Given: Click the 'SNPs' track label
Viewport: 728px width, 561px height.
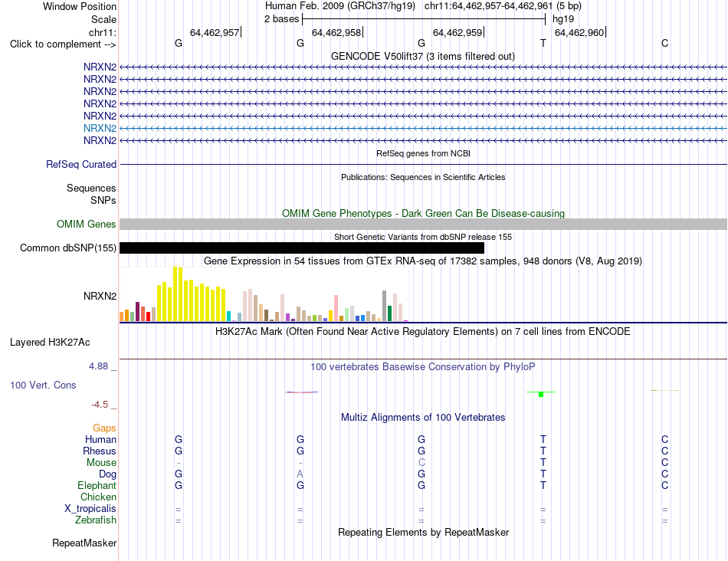Looking at the screenshot, I should (x=103, y=200).
